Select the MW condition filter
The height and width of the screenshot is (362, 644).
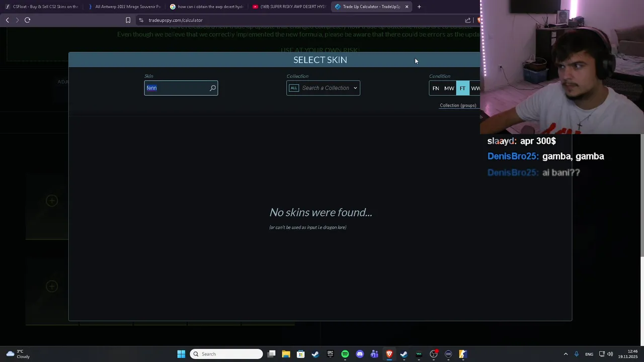(x=449, y=88)
